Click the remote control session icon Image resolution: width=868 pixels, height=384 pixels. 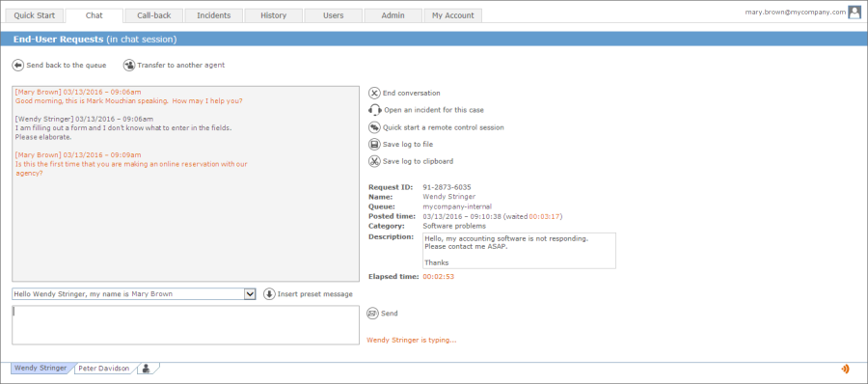coord(375,127)
